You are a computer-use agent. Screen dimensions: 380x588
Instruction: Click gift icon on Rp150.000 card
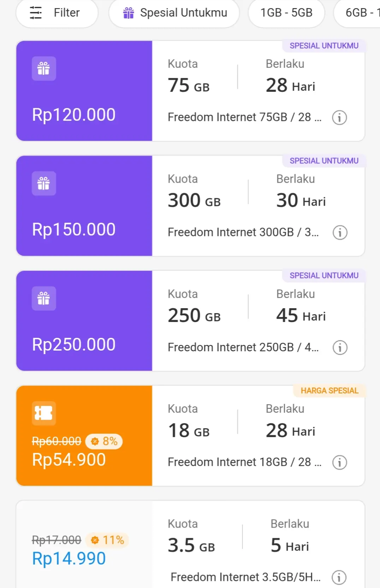44,183
